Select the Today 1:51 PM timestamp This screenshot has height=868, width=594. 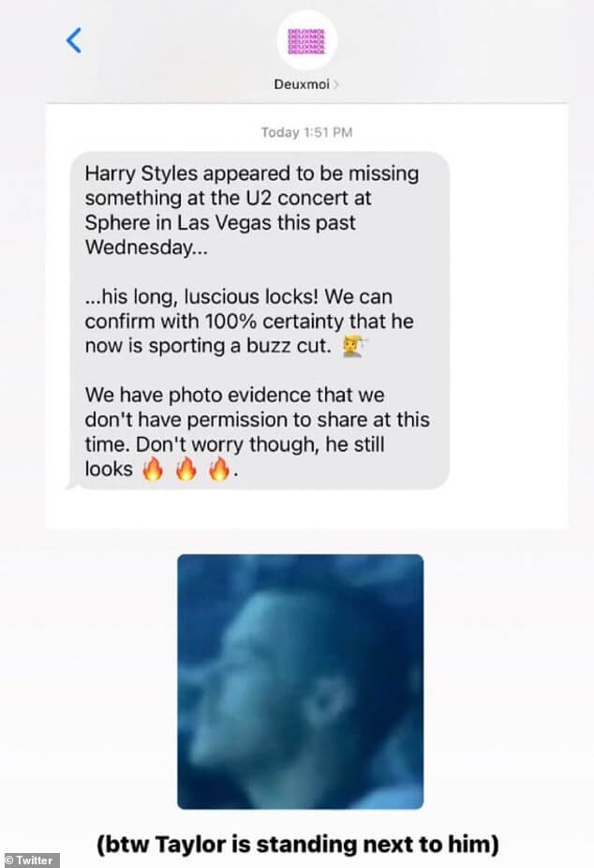tap(306, 132)
